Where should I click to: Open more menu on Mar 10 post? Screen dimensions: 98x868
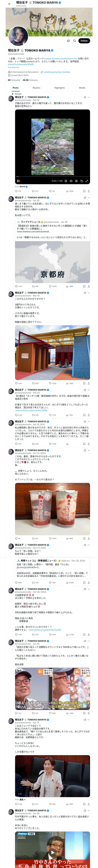coord(89,293)
